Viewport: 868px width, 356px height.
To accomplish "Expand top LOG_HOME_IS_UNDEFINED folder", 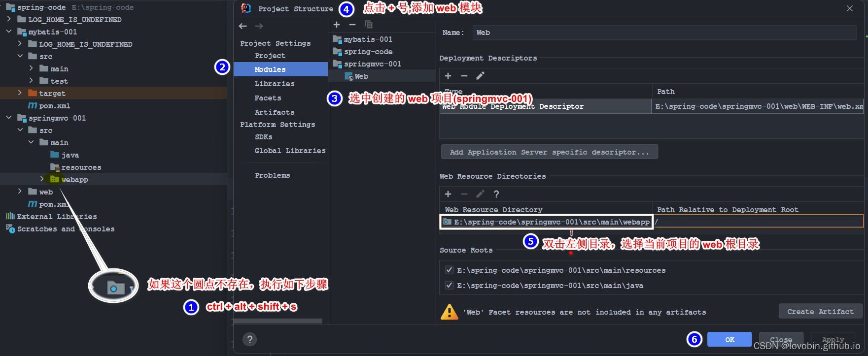I will click(x=9, y=19).
